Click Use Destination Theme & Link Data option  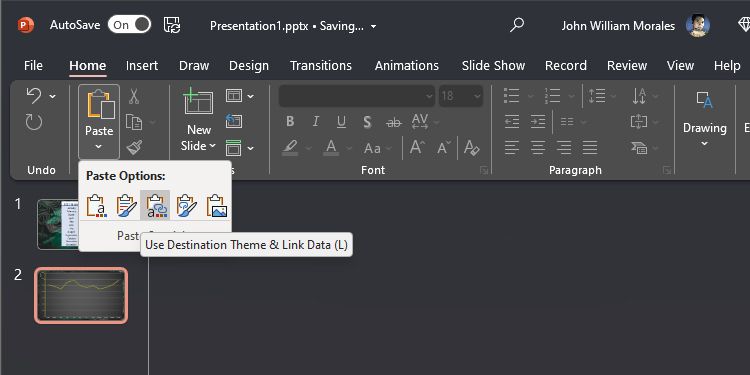point(155,206)
